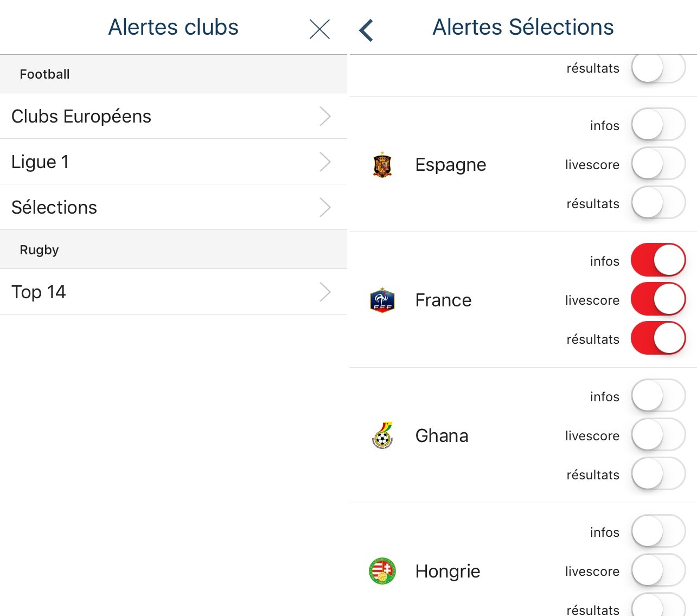Expand Ligue 1 via its chevron

point(325,162)
